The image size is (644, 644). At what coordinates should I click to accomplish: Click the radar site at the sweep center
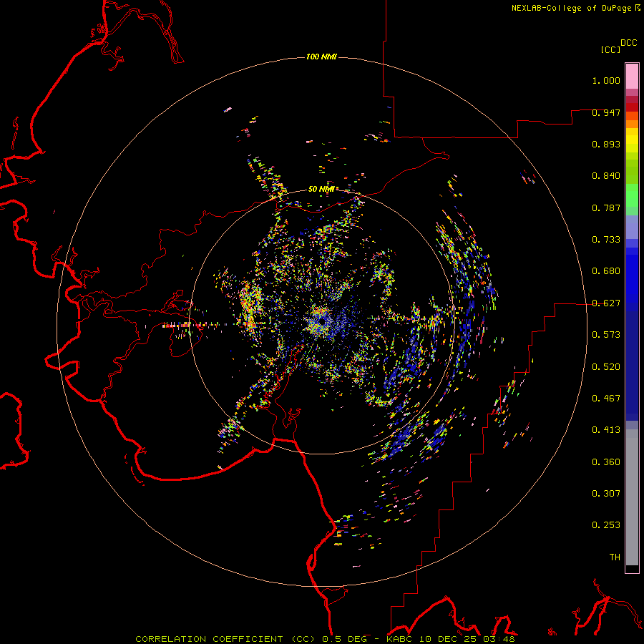(x=323, y=321)
